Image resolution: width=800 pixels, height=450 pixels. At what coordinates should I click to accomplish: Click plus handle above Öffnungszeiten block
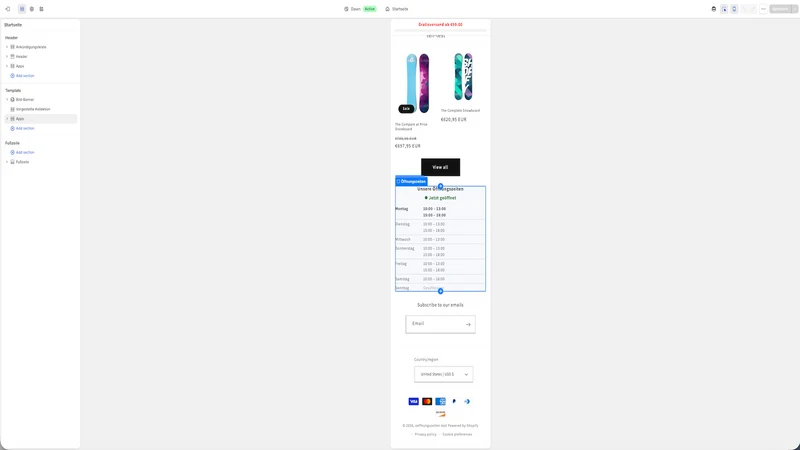click(x=440, y=186)
